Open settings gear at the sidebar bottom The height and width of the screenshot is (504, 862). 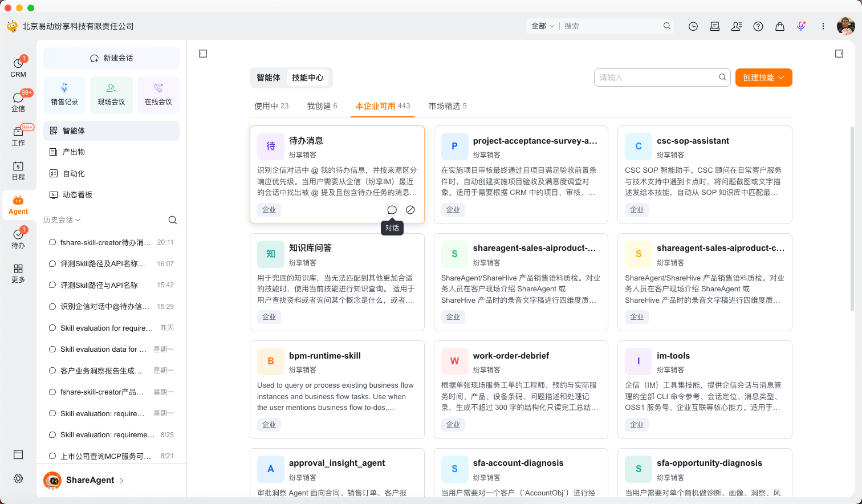point(18,479)
